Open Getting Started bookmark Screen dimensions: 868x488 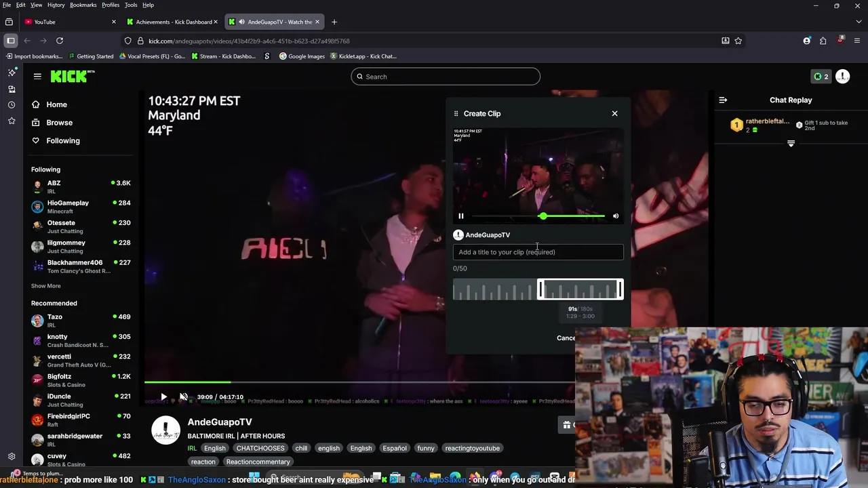point(91,56)
